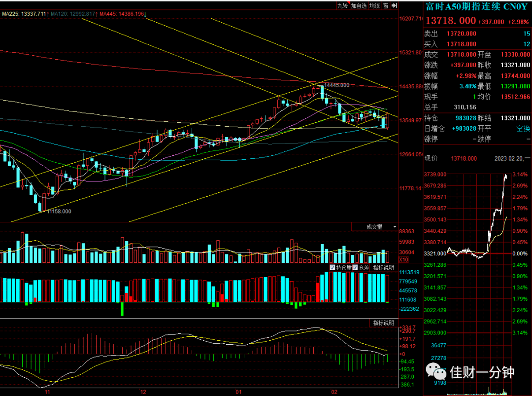Click the 加自选 add-to-watchlist button

point(359,6)
